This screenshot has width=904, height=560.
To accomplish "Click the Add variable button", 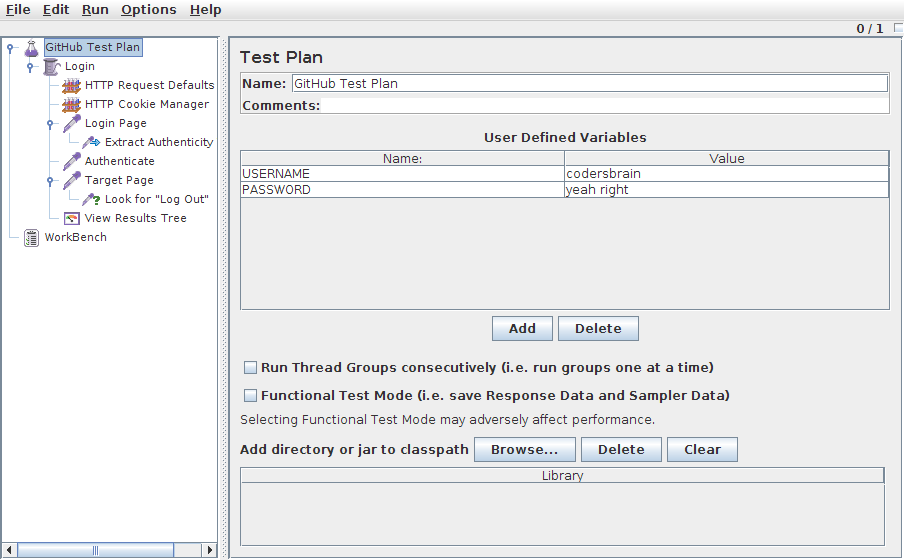I will point(522,328).
